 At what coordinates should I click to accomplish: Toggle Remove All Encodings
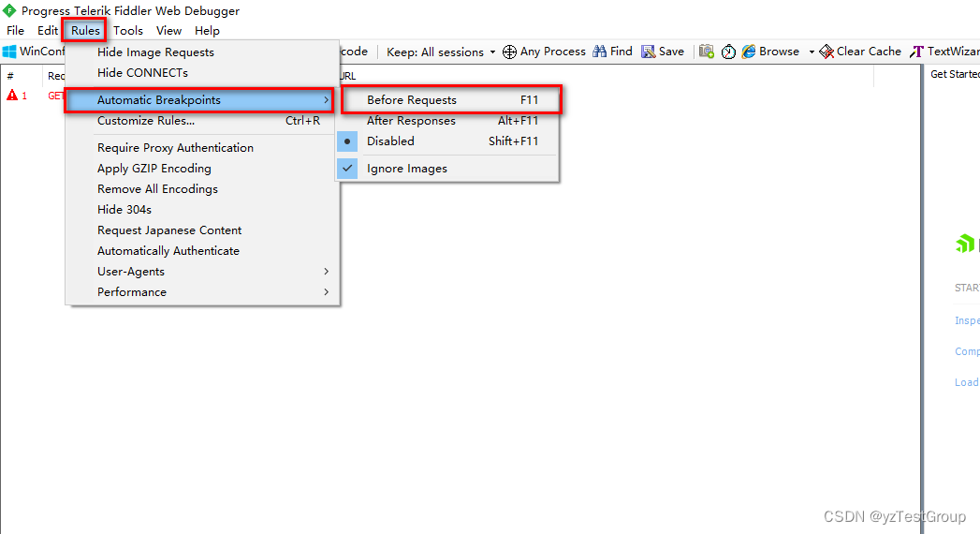[x=202, y=189]
